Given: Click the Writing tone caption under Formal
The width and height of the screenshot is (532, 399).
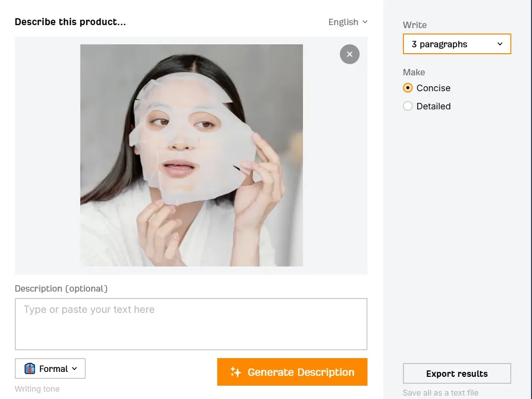Looking at the screenshot, I should point(37,389).
